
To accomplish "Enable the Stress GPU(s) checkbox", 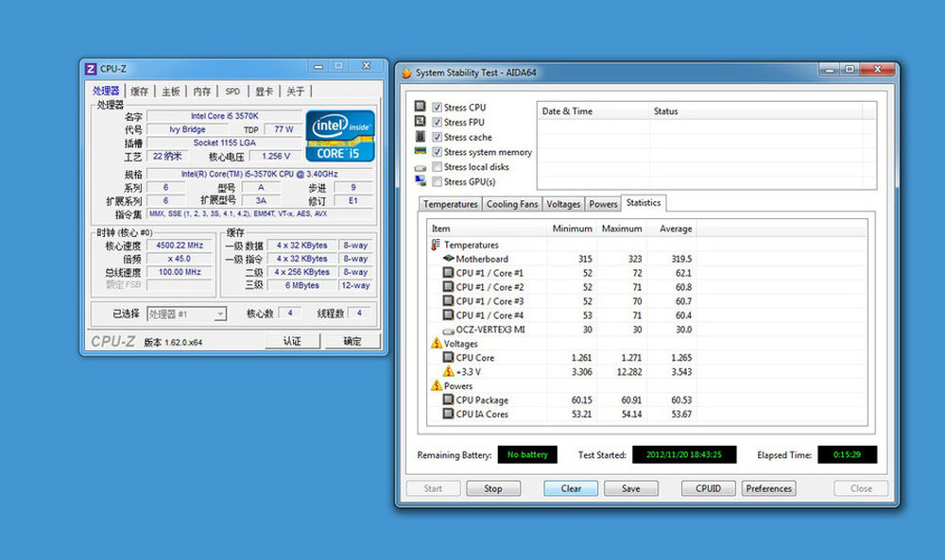I will (437, 182).
